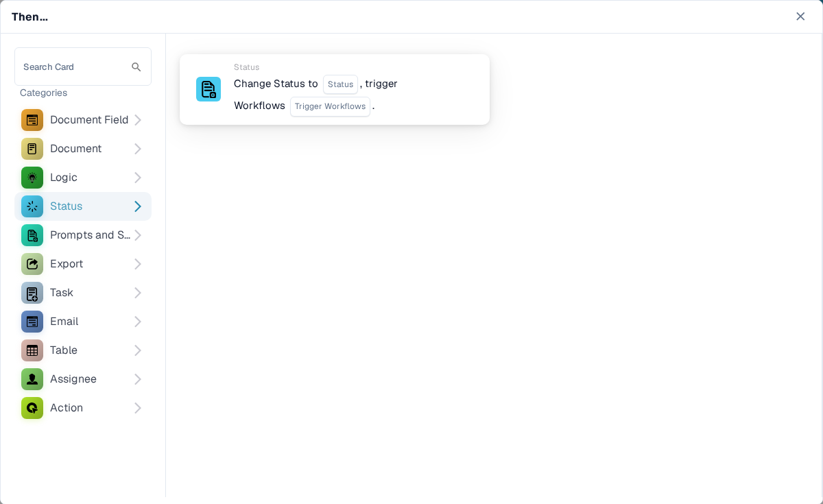
Task: Expand the Document category chevron
Action: pyautogui.click(x=138, y=149)
